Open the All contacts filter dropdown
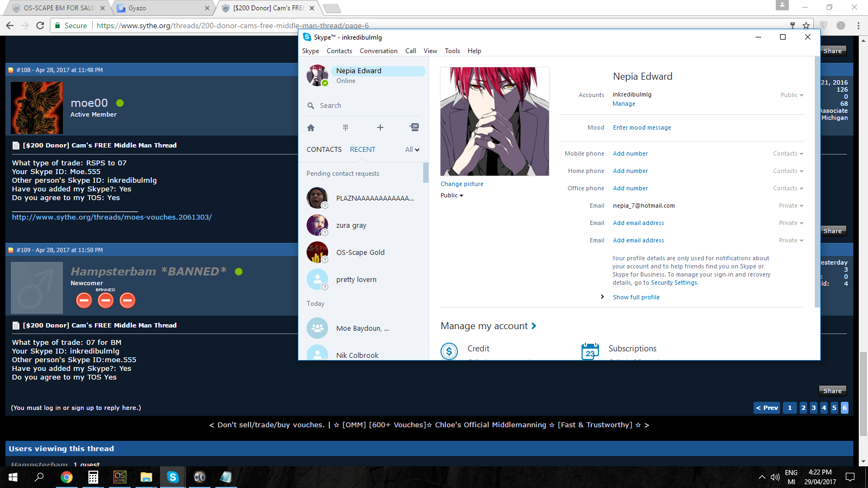868x488 pixels. click(x=412, y=150)
